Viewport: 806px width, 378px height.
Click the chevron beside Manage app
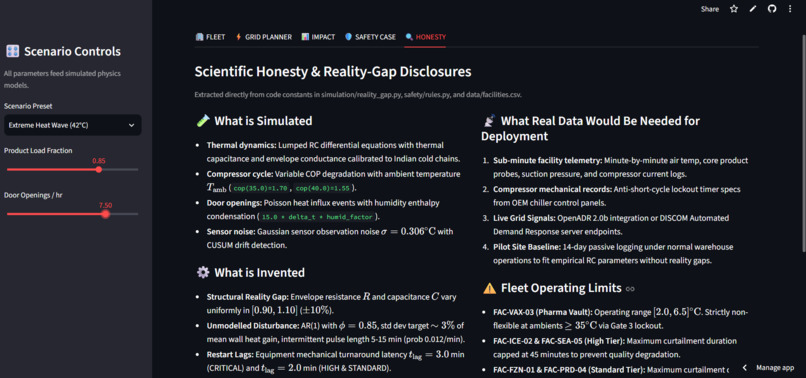pos(744,368)
